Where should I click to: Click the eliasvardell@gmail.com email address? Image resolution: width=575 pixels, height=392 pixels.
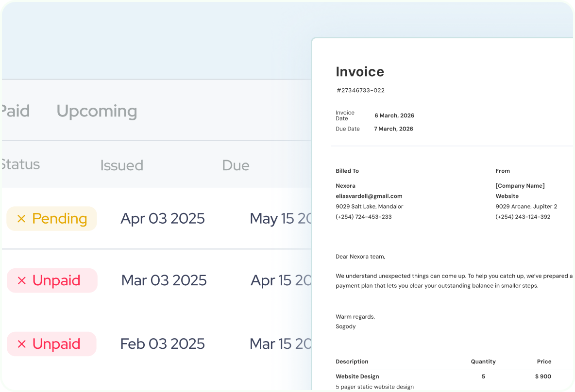tap(369, 196)
